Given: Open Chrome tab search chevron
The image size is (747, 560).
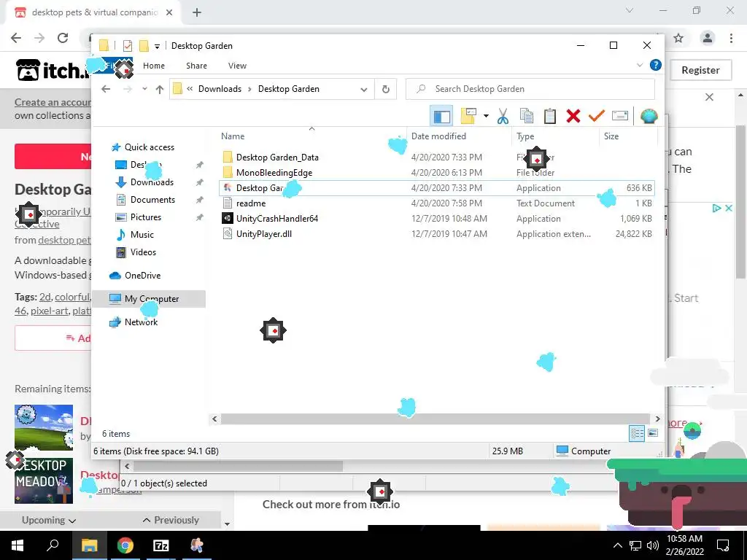Looking at the screenshot, I should [630, 10].
